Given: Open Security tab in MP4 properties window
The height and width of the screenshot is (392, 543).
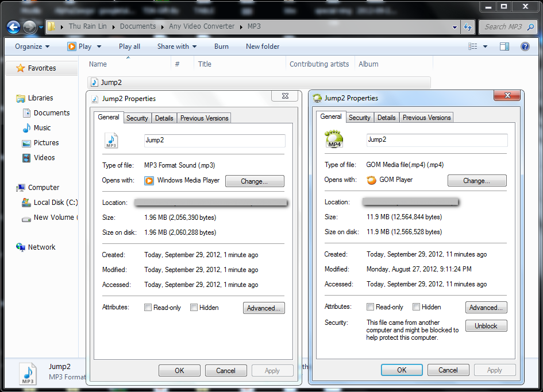Looking at the screenshot, I should coord(359,117).
